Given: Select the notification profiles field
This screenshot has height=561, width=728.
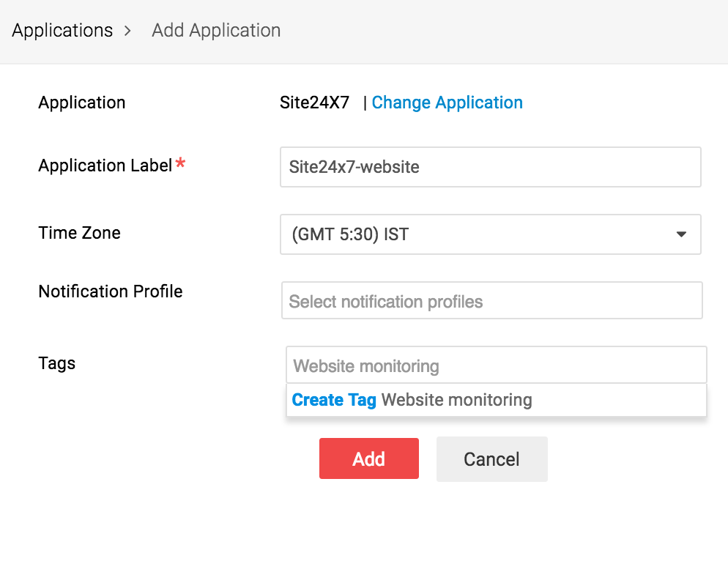Looking at the screenshot, I should (x=491, y=300).
